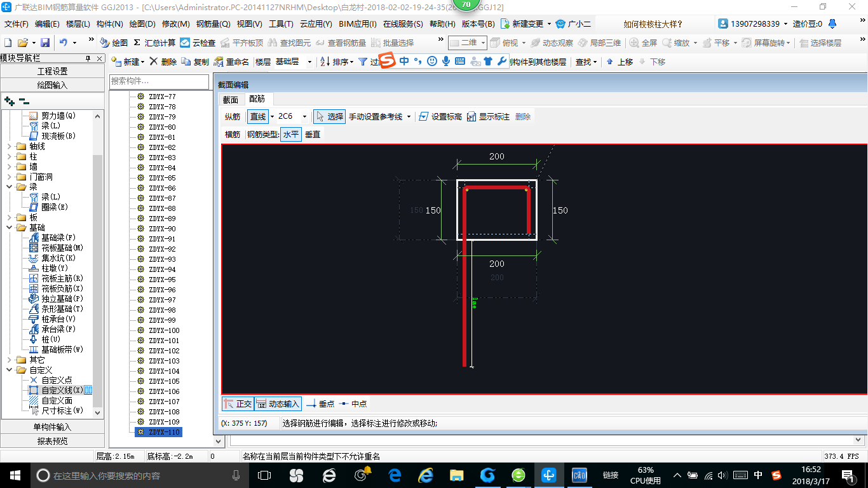Screen dimensions: 868x488
Task: Click 平齐板顶 toolbar item
Action: [x=241, y=43]
